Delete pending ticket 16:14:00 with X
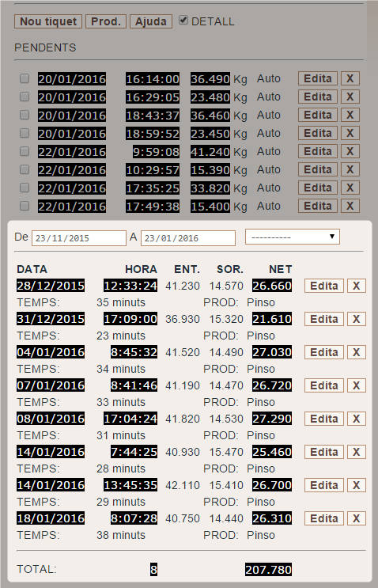Screen dimensions: 378x588 point(350,78)
